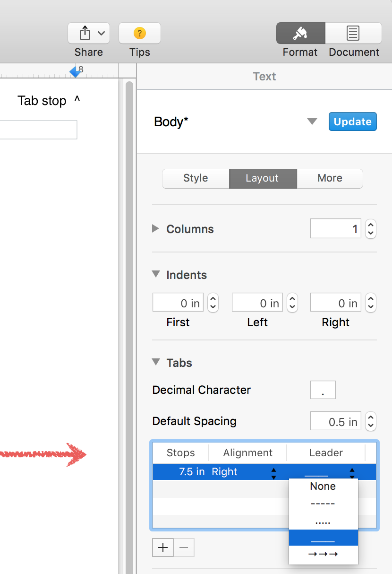This screenshot has width=392, height=574.
Task: Click the Columns stepper control
Action: [x=371, y=229]
